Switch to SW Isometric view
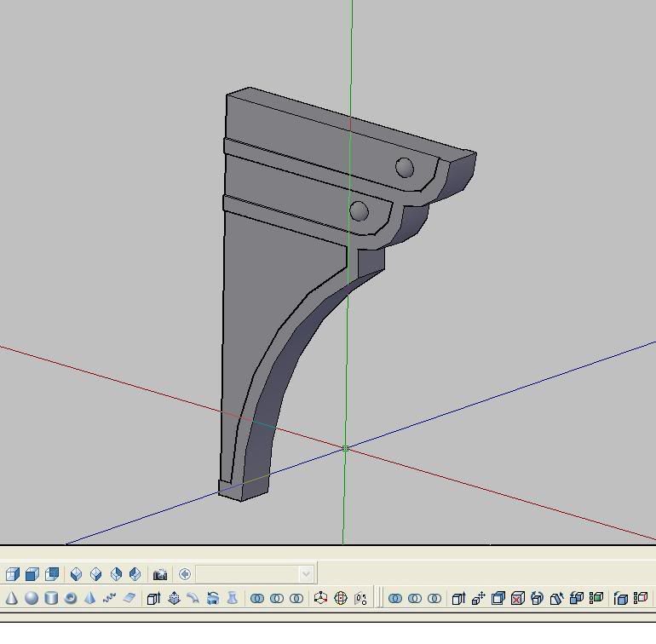This screenshot has height=644, width=656. click(76, 574)
